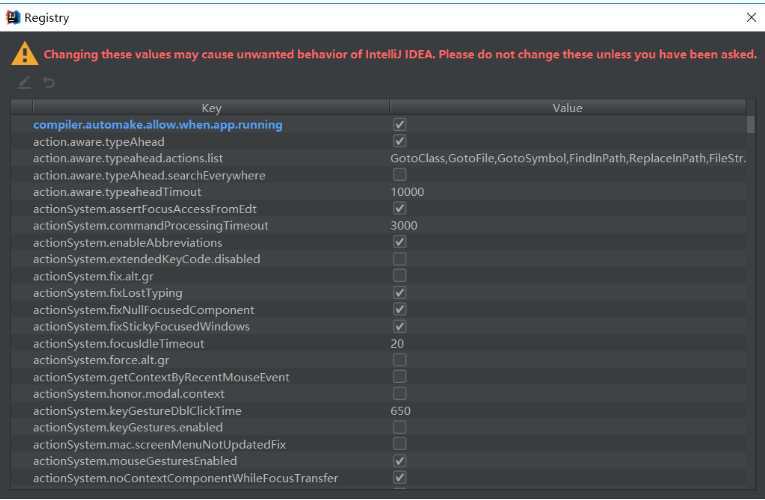Select actionSystem.focusIdleTimeout key
The image size is (765, 500).
click(x=119, y=344)
